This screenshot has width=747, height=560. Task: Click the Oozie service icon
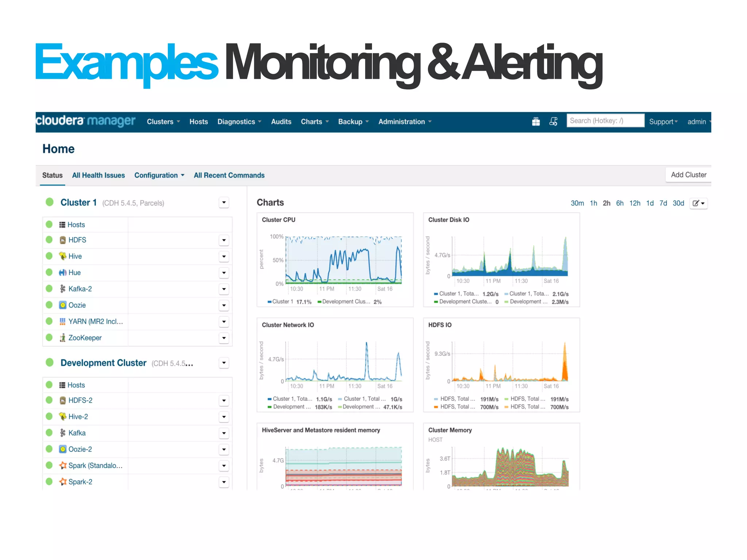click(x=63, y=305)
